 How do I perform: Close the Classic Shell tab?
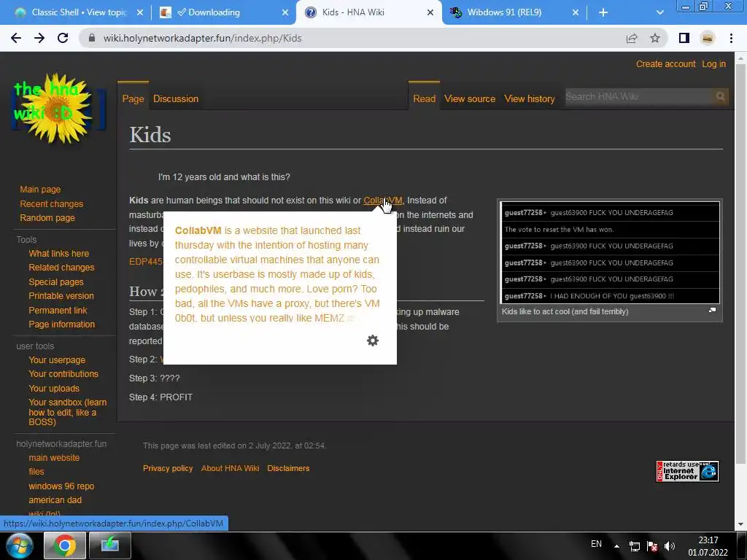[140, 12]
